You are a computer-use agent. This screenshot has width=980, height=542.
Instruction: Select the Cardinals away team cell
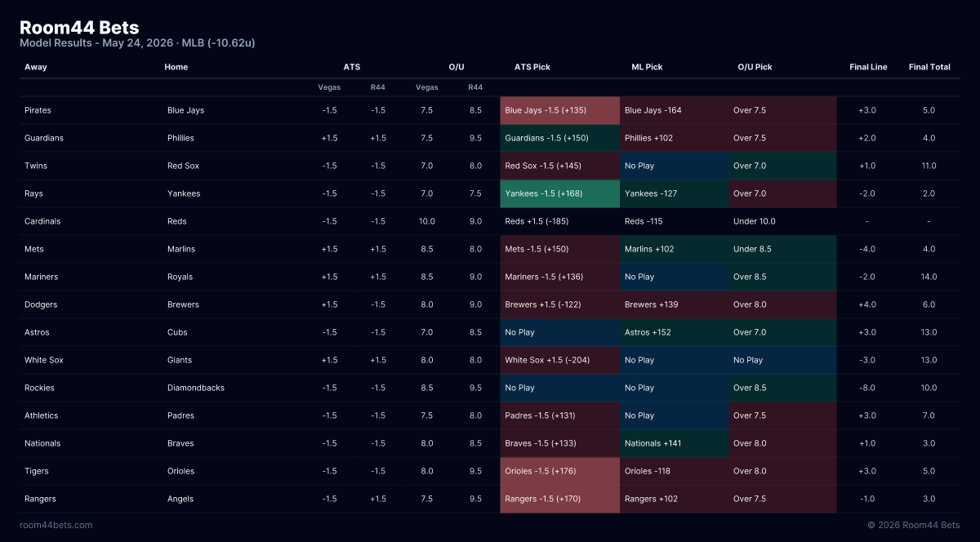(x=42, y=221)
